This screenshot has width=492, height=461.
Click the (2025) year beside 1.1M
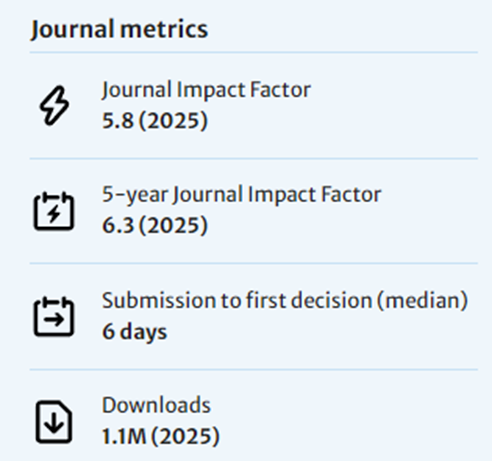185,437
